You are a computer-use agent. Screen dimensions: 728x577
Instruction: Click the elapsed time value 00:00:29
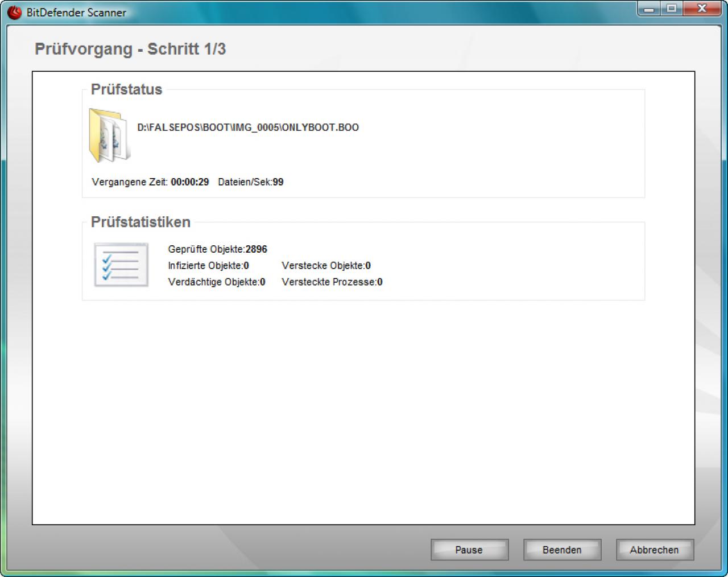pyautogui.click(x=189, y=182)
